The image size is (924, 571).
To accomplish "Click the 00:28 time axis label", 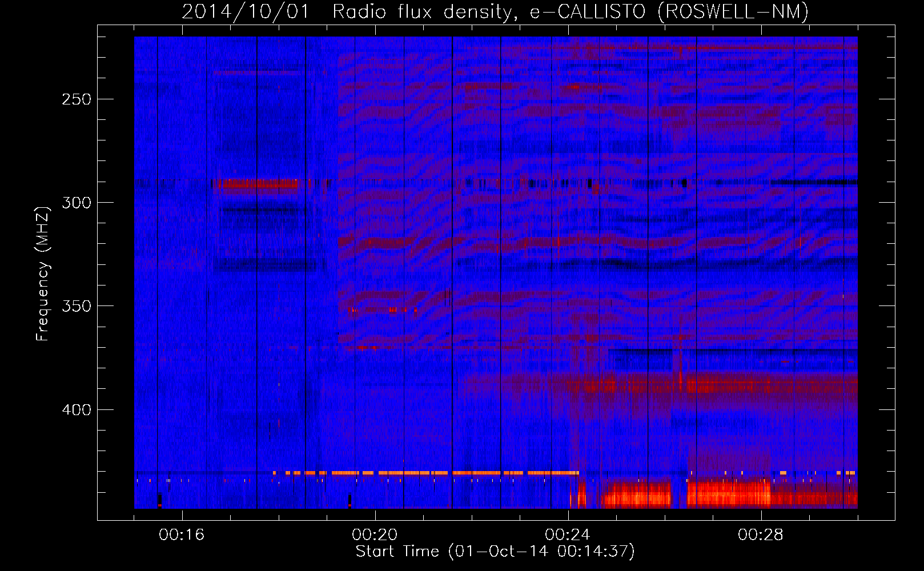I will click(761, 534).
